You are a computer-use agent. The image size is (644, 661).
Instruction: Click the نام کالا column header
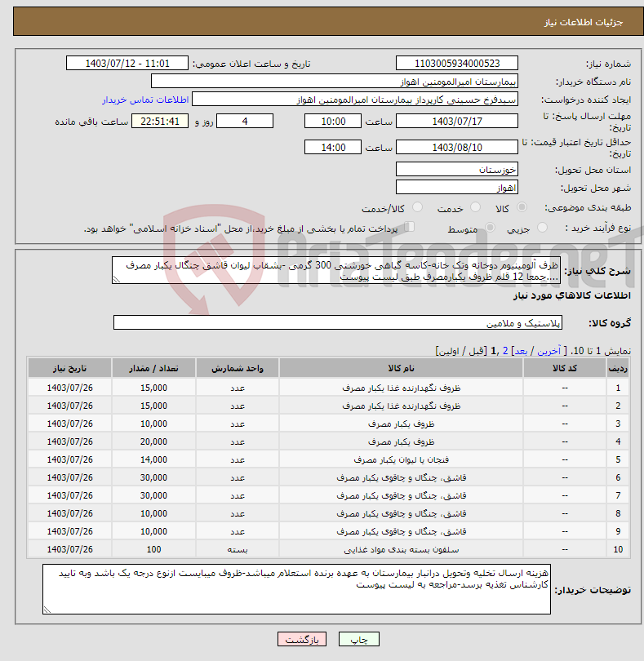tap(401, 368)
